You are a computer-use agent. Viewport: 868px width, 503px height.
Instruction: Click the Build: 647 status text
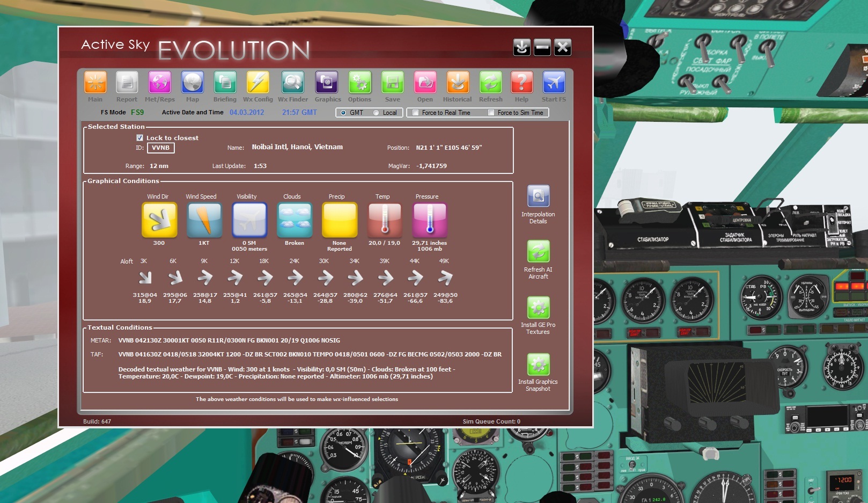[x=97, y=421]
